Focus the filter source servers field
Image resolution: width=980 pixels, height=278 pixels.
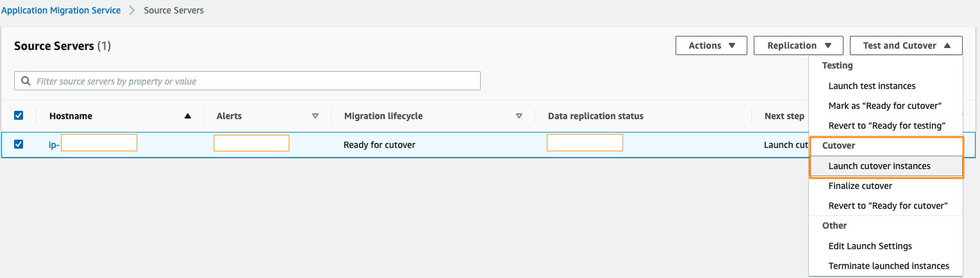point(256,81)
